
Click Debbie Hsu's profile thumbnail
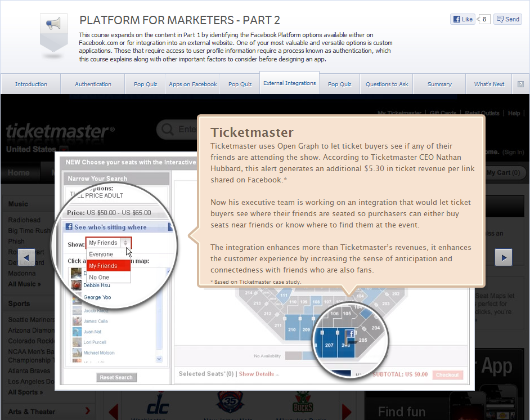77,285
